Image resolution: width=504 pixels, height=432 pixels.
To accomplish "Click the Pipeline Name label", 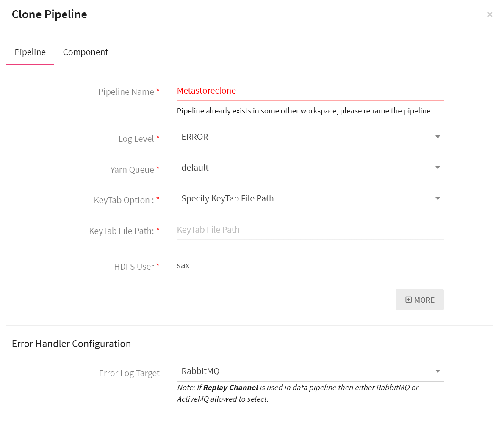I will click(126, 92).
